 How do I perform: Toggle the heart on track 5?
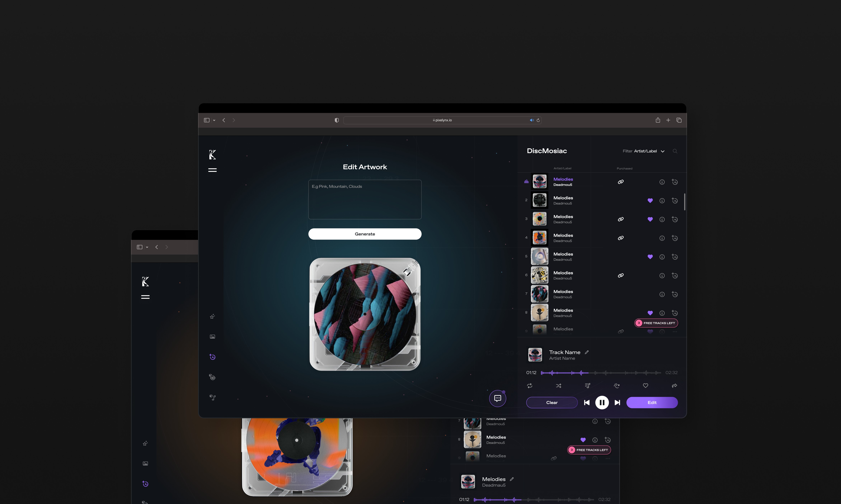(x=650, y=257)
